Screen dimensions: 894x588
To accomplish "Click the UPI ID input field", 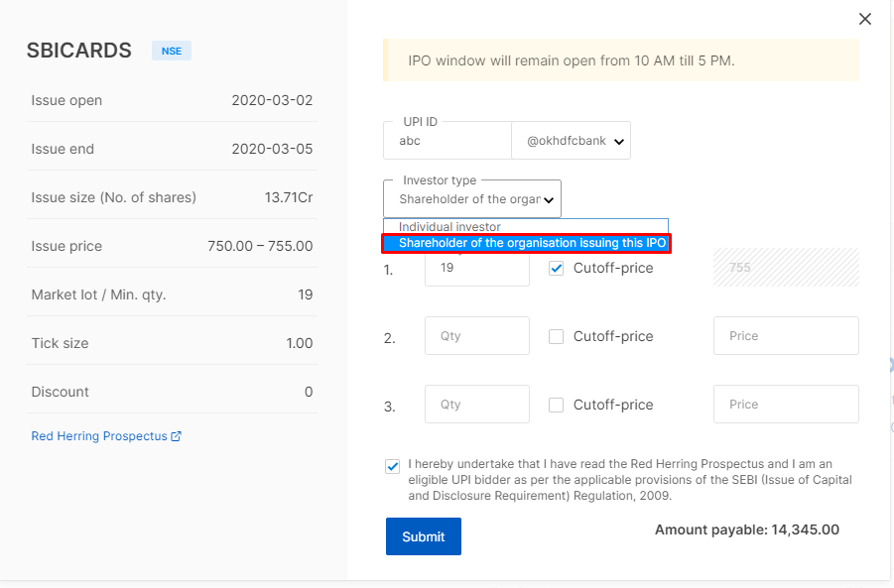I will tap(447, 141).
